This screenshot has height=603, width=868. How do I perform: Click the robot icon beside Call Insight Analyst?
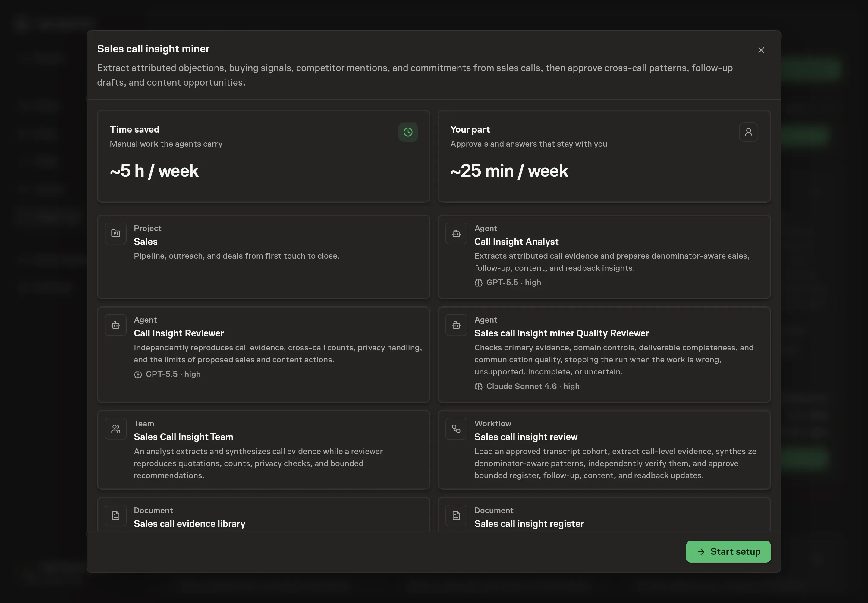[456, 233]
